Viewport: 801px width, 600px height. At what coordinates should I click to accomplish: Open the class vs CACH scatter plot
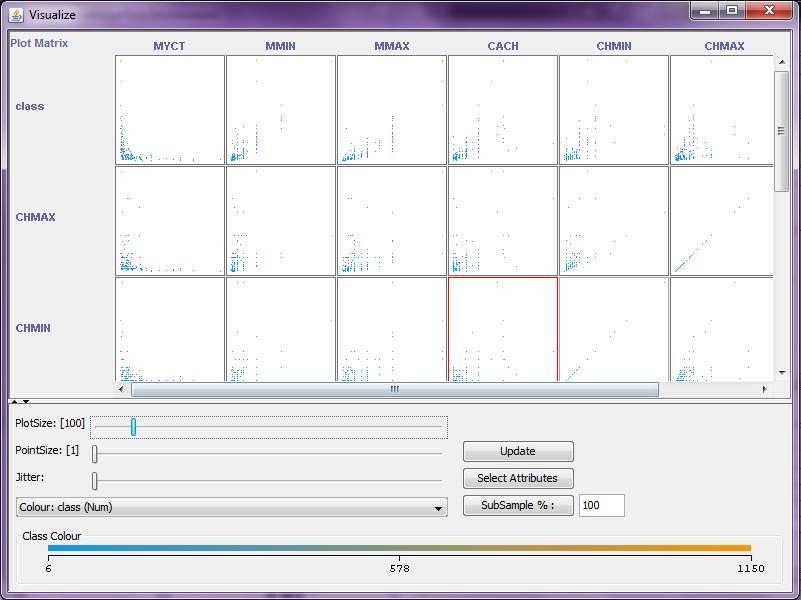[503, 110]
